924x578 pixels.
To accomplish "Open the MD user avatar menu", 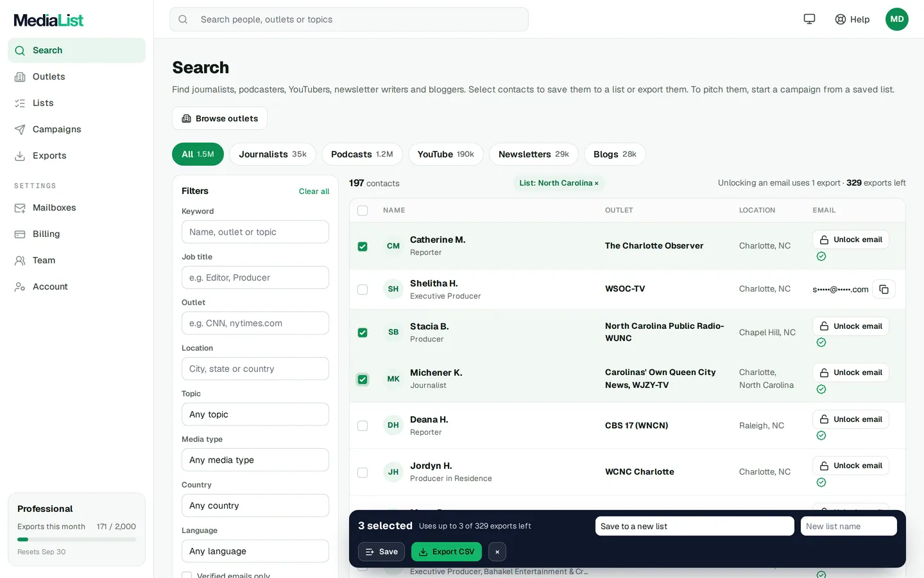I will coord(897,19).
